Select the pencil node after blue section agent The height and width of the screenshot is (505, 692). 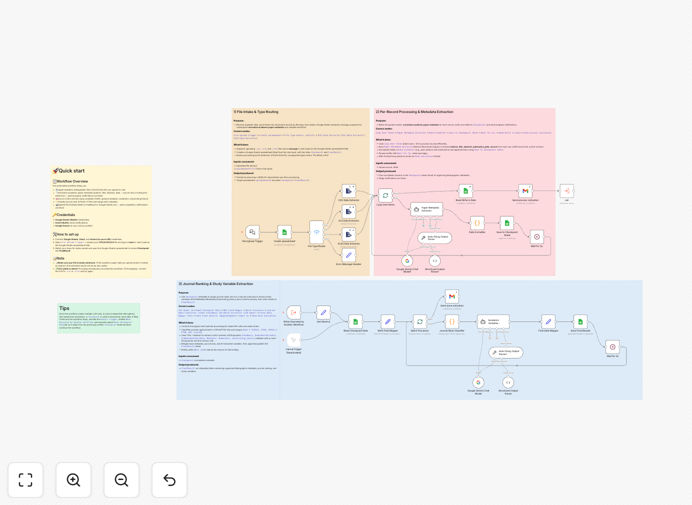[x=548, y=322]
